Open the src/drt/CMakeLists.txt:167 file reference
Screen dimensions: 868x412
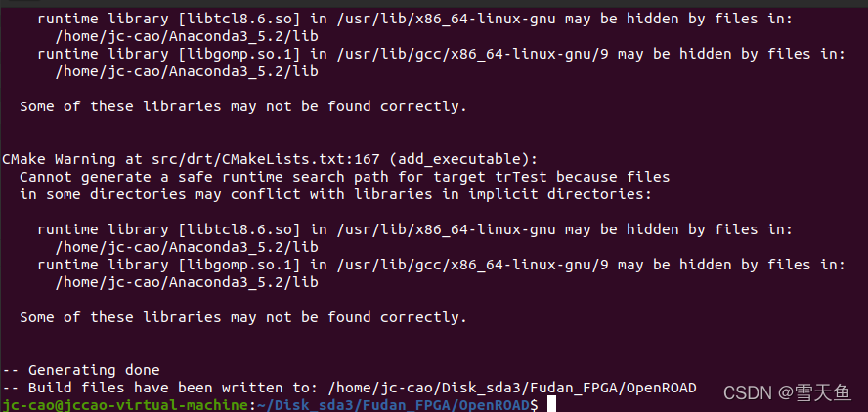(266, 159)
